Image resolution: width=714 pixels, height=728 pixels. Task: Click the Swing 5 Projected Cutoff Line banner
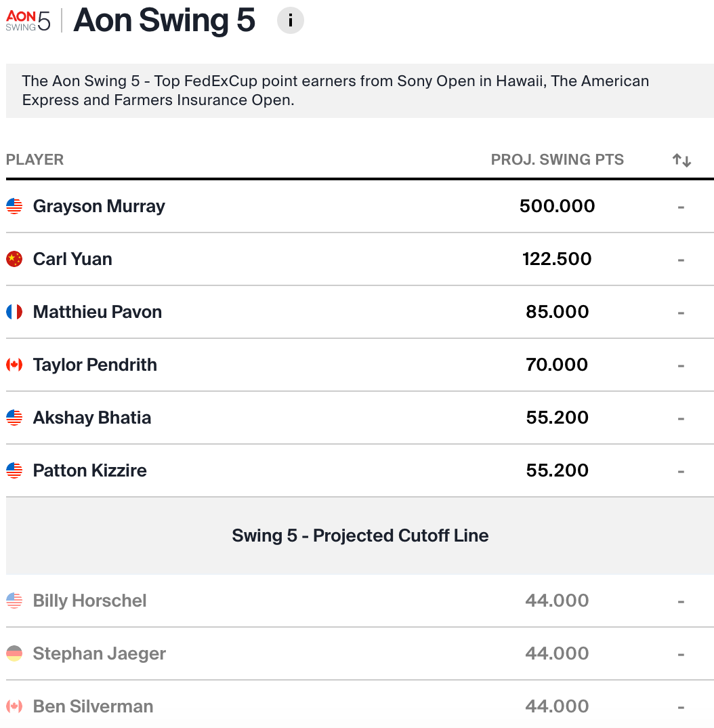[x=360, y=535]
